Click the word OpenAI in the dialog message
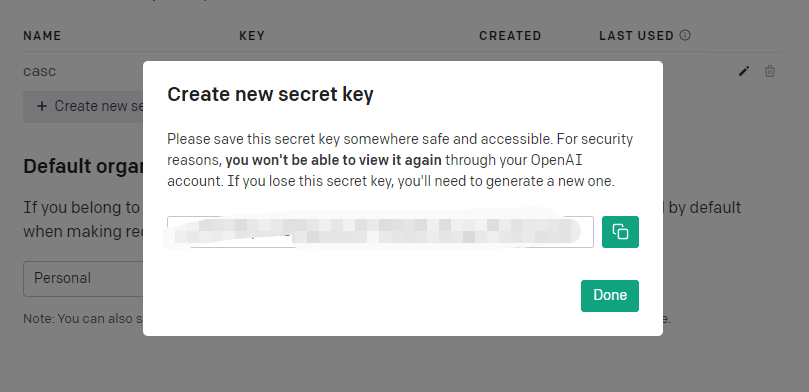Image resolution: width=809 pixels, height=392 pixels. click(x=556, y=160)
